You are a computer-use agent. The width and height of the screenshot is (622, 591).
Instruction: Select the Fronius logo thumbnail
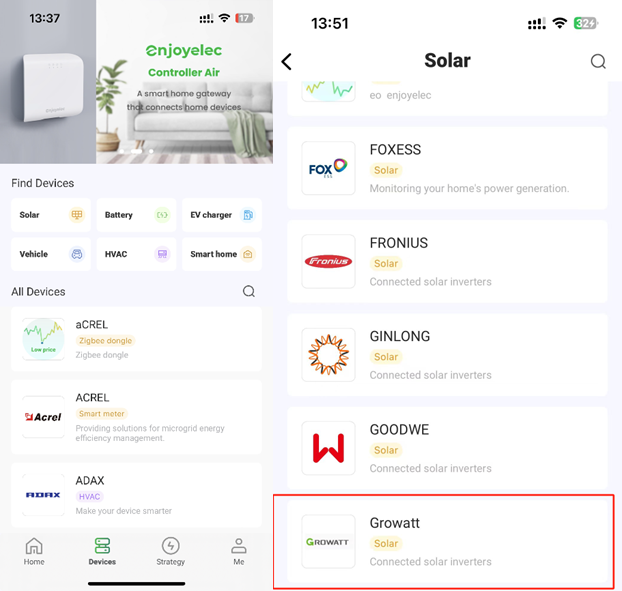point(328,261)
